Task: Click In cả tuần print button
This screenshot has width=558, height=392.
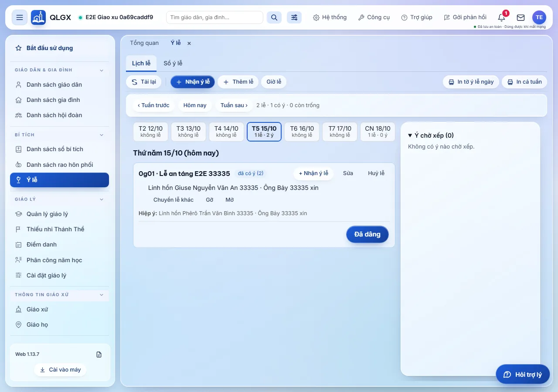Action: pyautogui.click(x=524, y=82)
